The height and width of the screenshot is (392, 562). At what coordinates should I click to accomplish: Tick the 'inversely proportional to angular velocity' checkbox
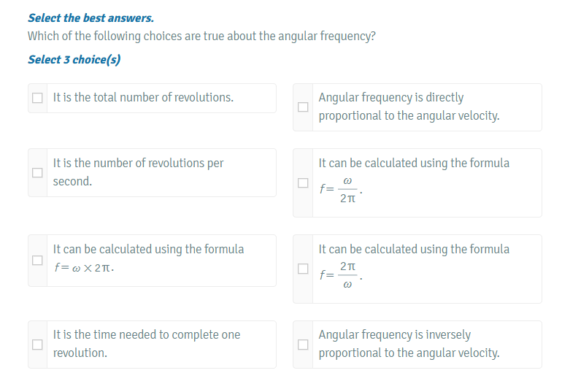[303, 345]
